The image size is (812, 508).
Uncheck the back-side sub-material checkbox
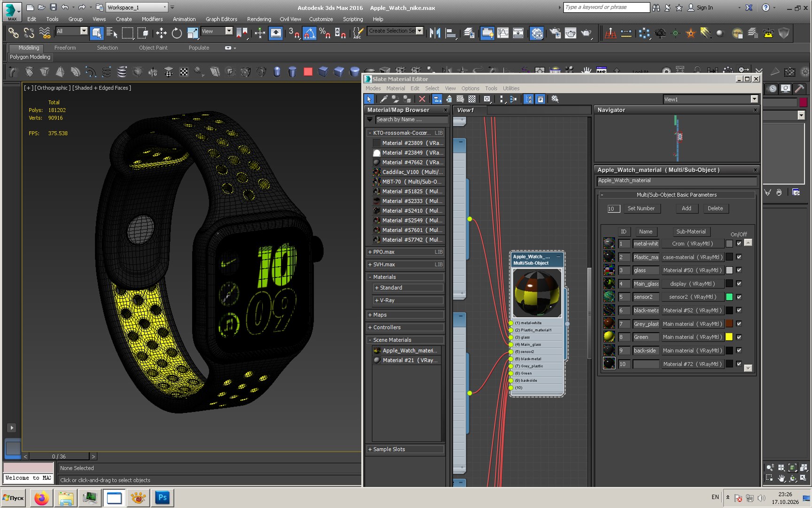click(x=739, y=350)
